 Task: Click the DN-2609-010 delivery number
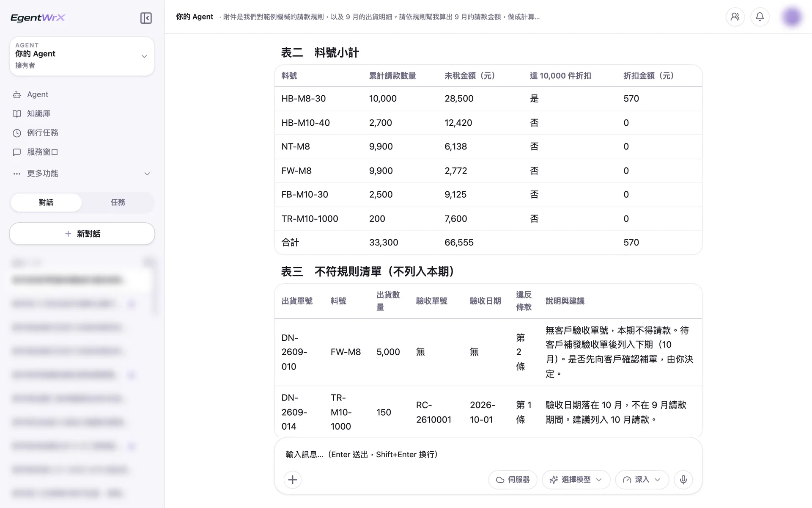(294, 352)
